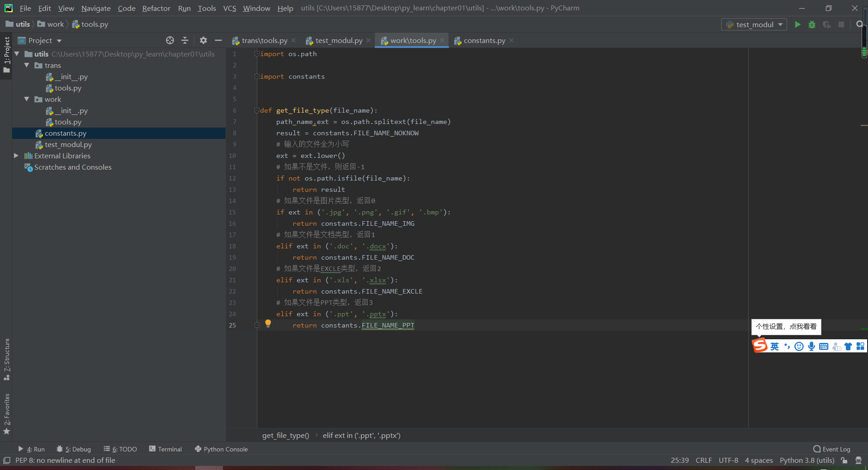Toggle the Favorites side panel

click(6, 414)
